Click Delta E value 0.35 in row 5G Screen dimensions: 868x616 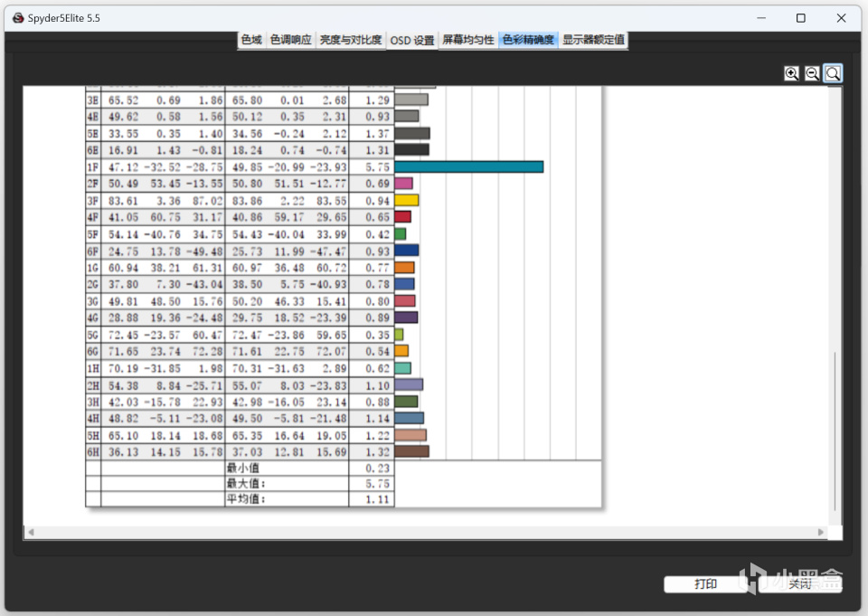378,335
